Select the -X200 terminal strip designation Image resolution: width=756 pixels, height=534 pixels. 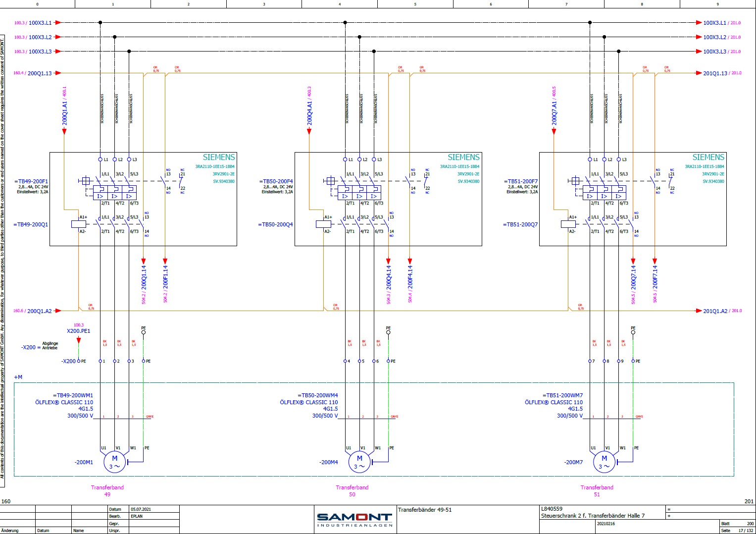pyautogui.click(x=69, y=361)
